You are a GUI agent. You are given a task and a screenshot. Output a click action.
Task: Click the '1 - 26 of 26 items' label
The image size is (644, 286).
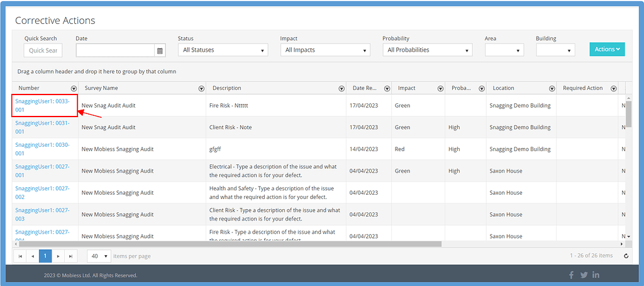click(x=591, y=256)
